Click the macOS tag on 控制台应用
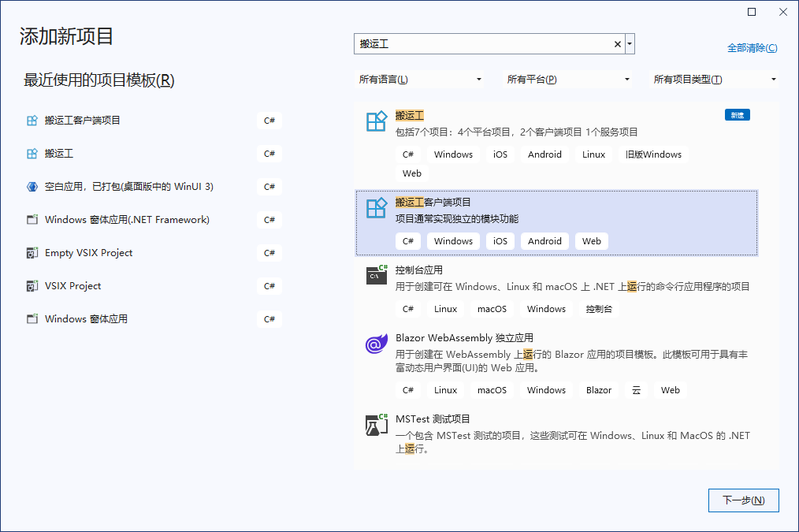Viewport: 799px width, 532px height. click(492, 309)
